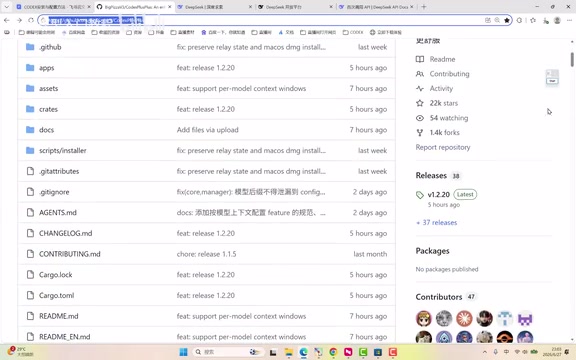Screen dimensions: 576x360
Task: Click the assets folder icon
Action: pos(30,88)
